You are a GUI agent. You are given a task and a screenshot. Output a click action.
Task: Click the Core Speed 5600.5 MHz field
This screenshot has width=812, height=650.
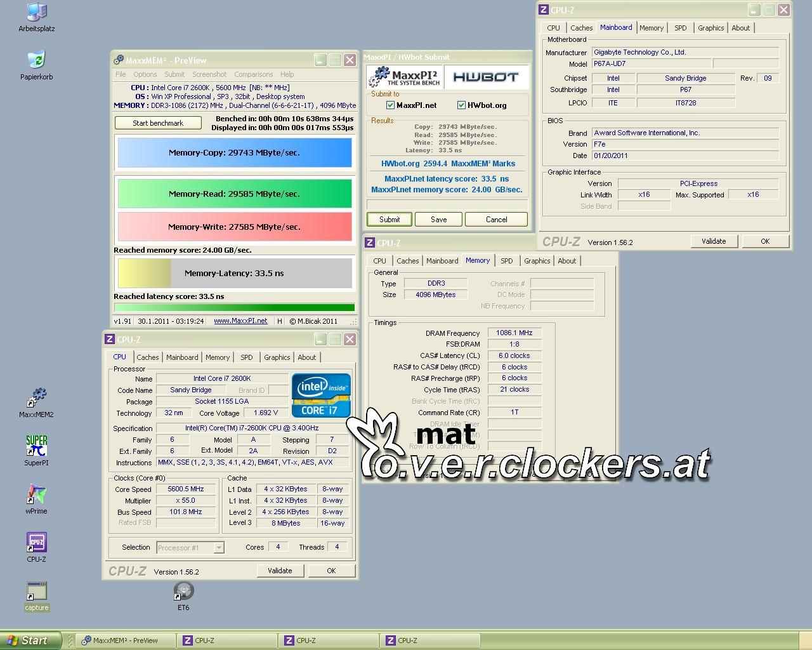click(186, 489)
